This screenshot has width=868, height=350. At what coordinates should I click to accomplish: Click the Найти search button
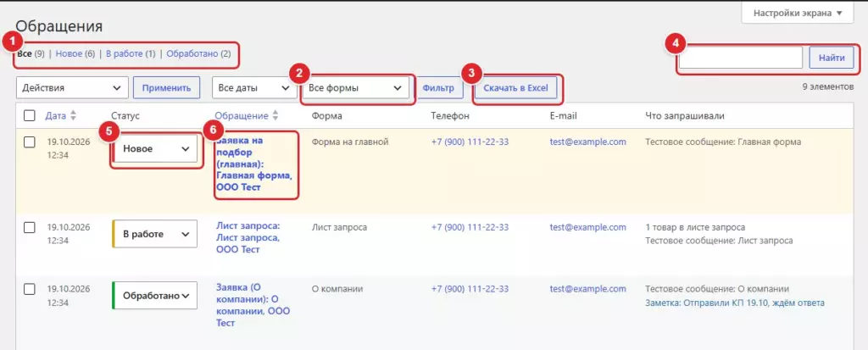pyautogui.click(x=832, y=58)
